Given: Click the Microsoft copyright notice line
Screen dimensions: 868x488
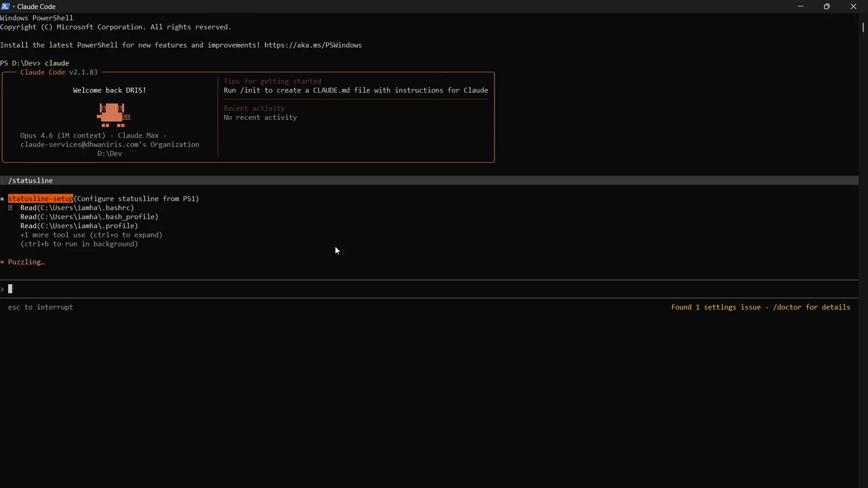Looking at the screenshot, I should tap(116, 27).
